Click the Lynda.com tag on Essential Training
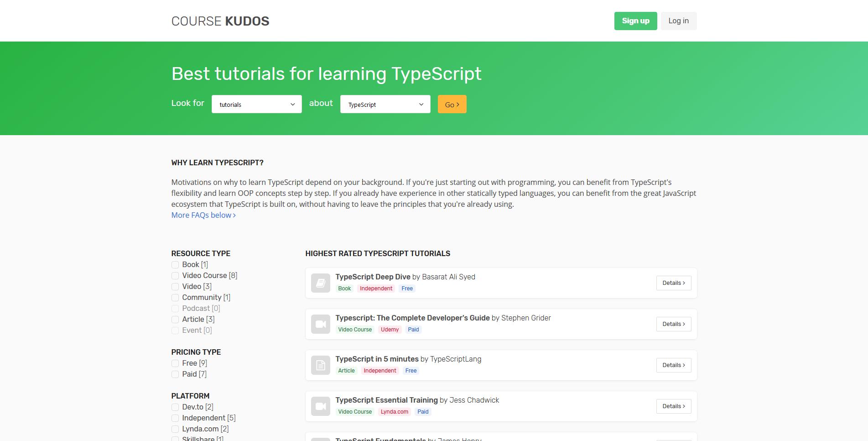Image resolution: width=868 pixels, height=441 pixels. pos(395,412)
